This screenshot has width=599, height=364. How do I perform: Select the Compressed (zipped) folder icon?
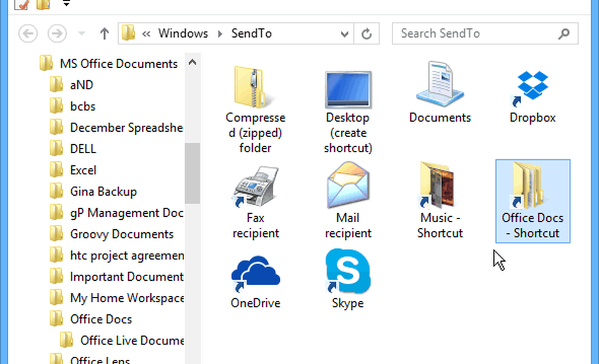coord(255,87)
